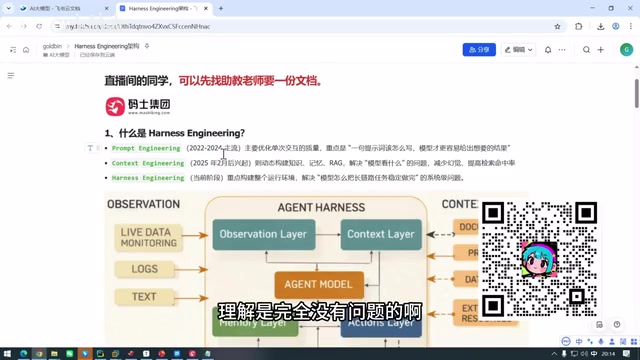Screen dimensions: 640x360
Task: Open Chrome profile icon in toolbar
Action: [616, 27]
